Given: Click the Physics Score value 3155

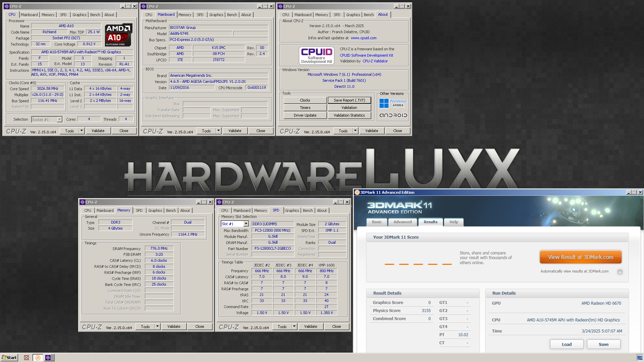Looking at the screenshot, I should [426, 311].
